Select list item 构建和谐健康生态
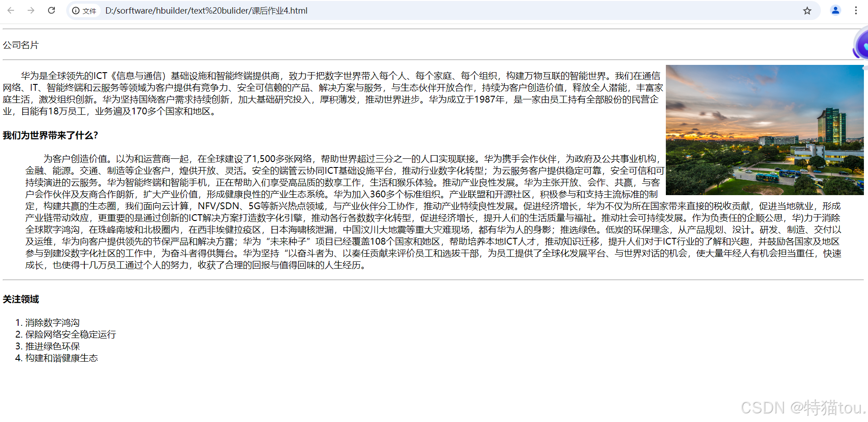The height and width of the screenshot is (422, 868). point(62,358)
